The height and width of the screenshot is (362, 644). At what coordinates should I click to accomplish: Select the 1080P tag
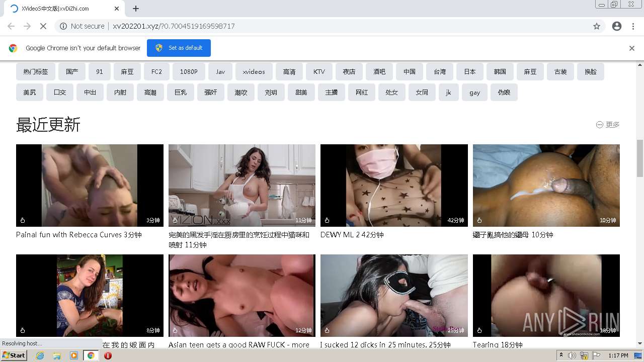(x=189, y=72)
